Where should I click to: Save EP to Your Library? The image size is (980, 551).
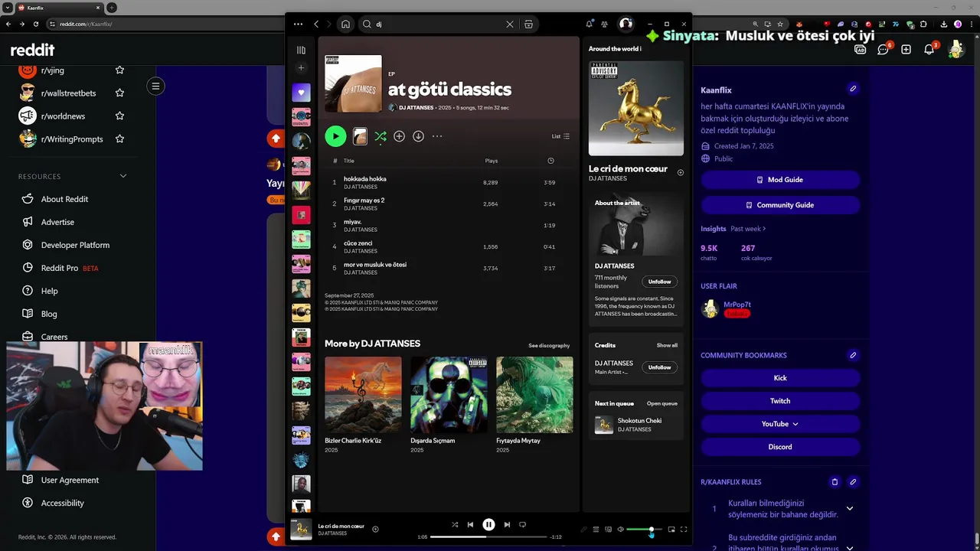pos(399,136)
